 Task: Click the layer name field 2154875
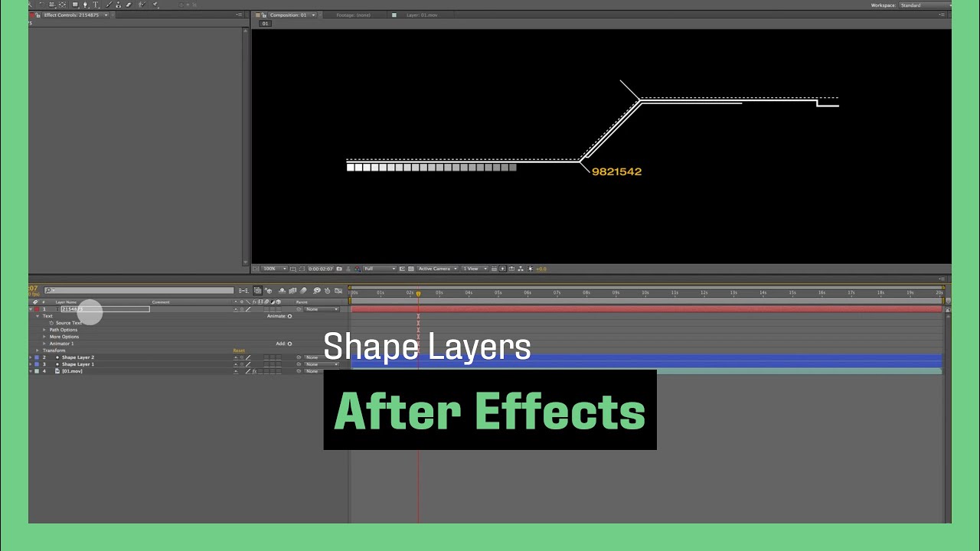tap(105, 309)
